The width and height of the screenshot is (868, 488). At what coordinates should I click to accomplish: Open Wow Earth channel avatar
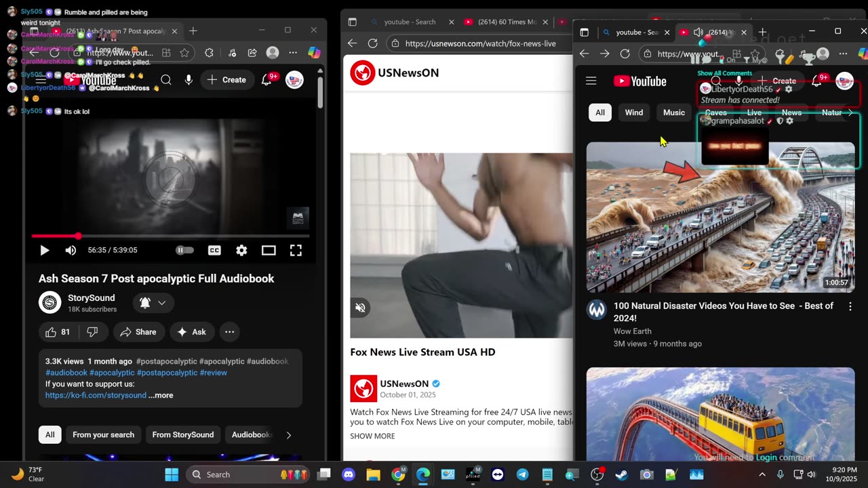point(597,310)
